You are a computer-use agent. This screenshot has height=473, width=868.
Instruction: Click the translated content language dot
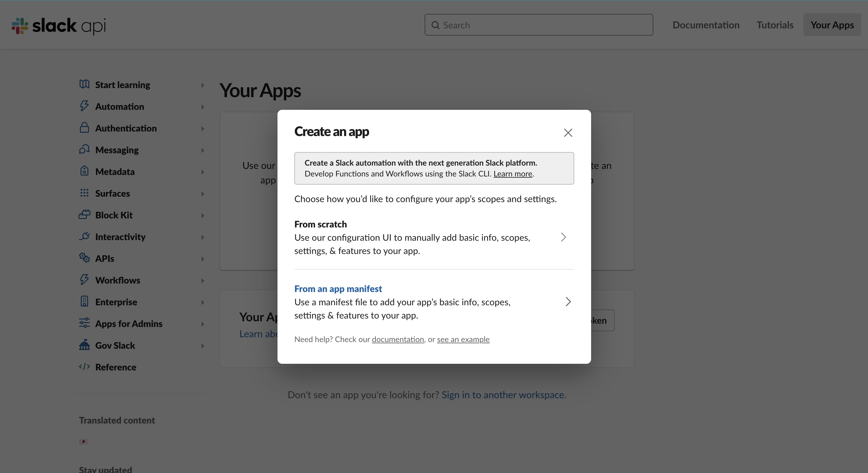(83, 441)
